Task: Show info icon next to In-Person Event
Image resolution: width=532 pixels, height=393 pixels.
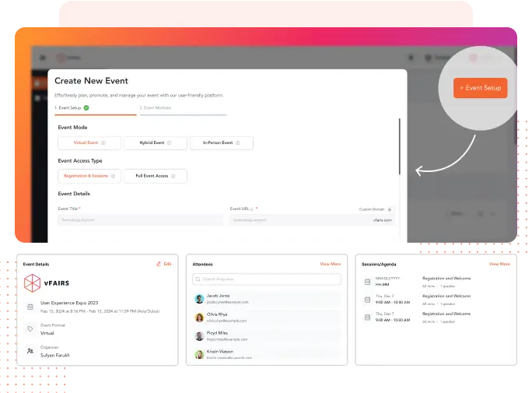Action: (238, 143)
